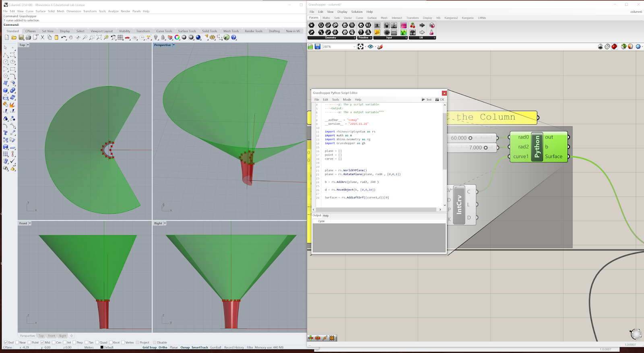Open the Top viewport title dropdown arrow
The width and height of the screenshot is (644, 353).
pos(27,45)
